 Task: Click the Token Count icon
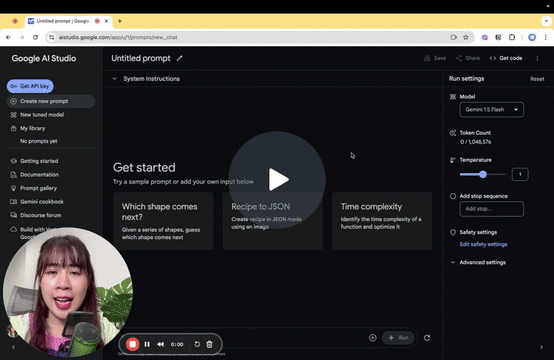453,133
